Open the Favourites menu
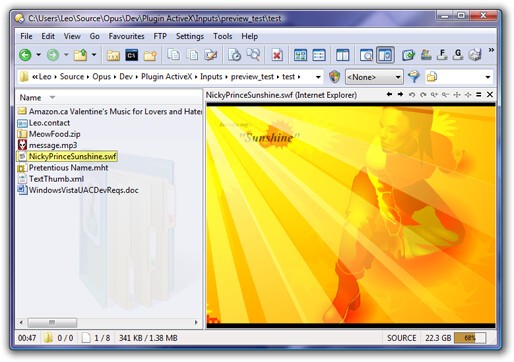Image resolution: width=514 pixels, height=362 pixels. point(126,36)
